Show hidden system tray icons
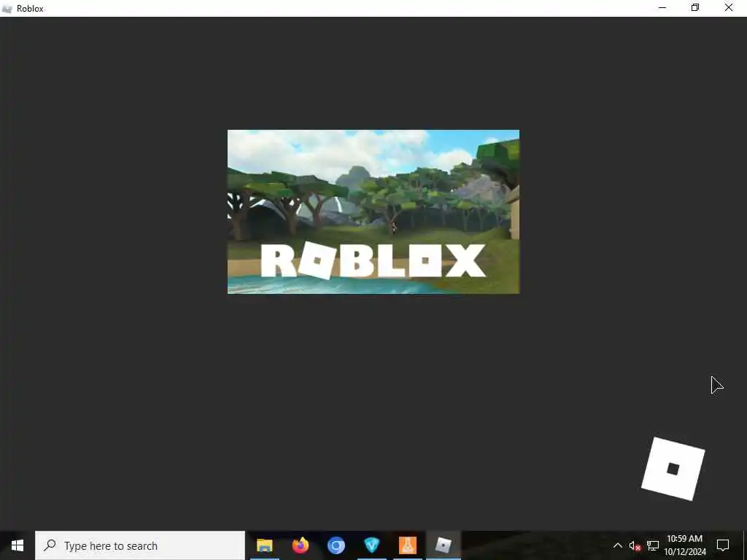The image size is (747, 560). coord(617,545)
